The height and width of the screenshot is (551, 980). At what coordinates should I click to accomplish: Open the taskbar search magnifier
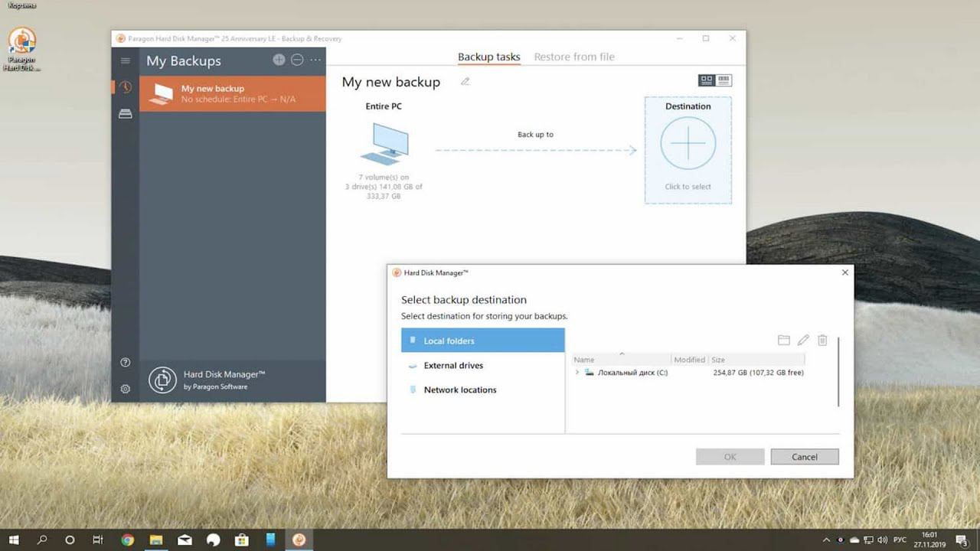(x=42, y=540)
